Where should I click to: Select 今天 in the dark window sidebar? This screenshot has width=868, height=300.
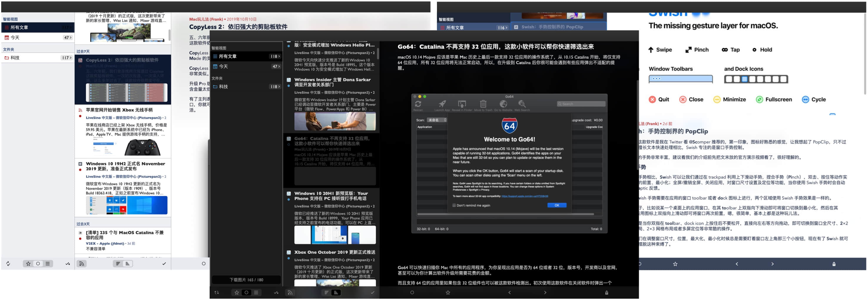[246, 66]
